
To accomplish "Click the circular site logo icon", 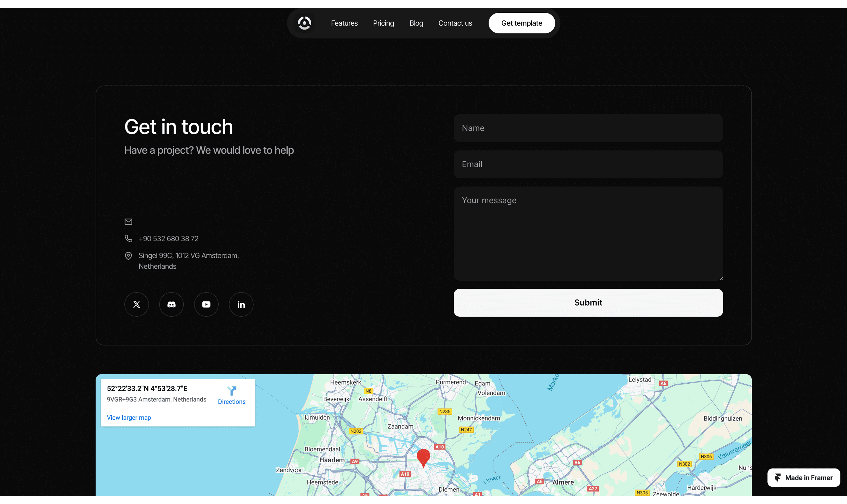I will [304, 23].
